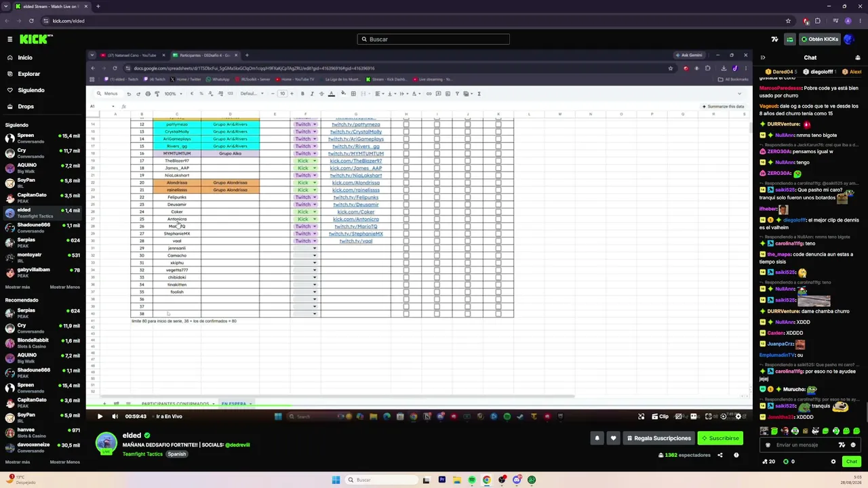Toggle bold in the streamed spreadsheet toolbar
The height and width of the screenshot is (488, 868).
[x=302, y=94]
